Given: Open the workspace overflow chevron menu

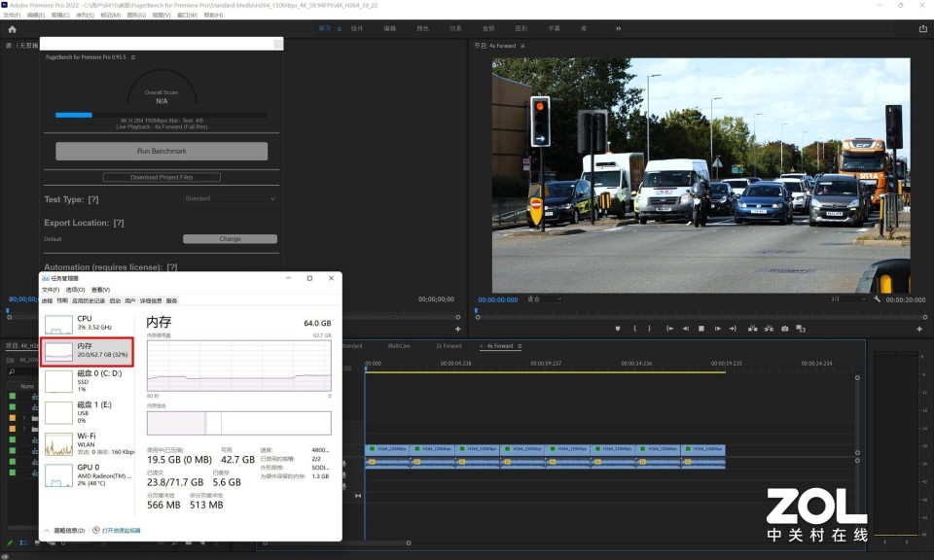Looking at the screenshot, I should point(618,29).
